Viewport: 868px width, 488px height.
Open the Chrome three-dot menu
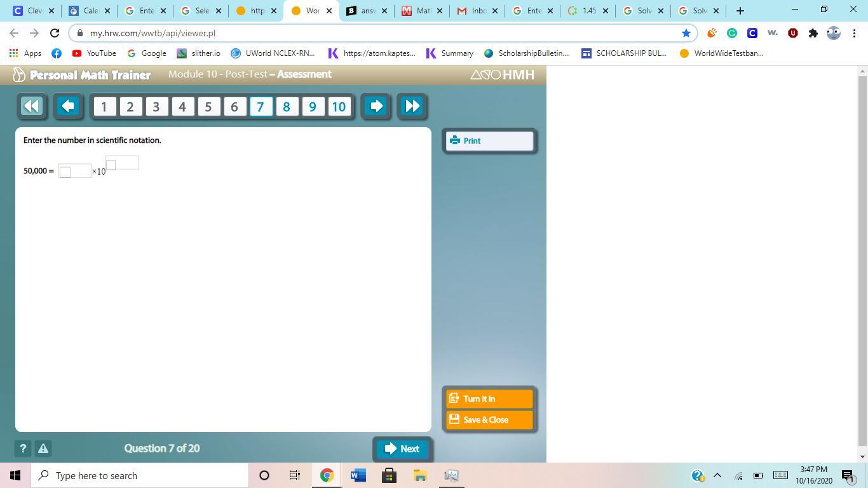point(854,33)
